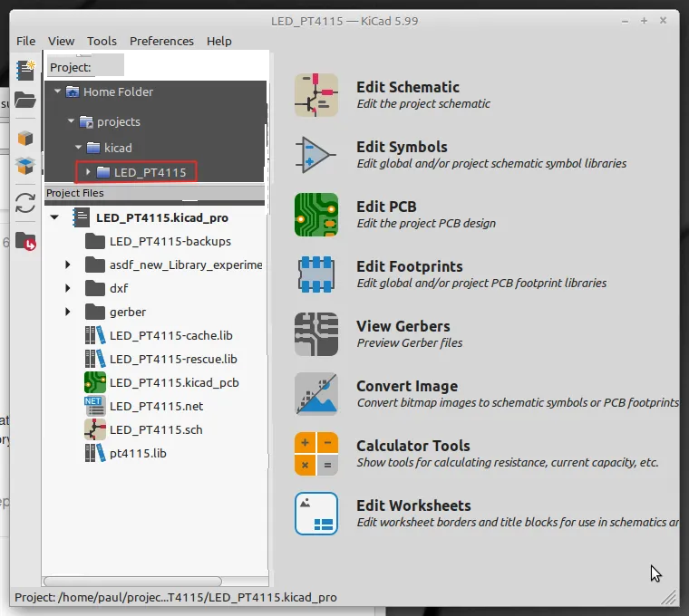This screenshot has width=689, height=616.
Task: Select LED_PT4115.net in project tree
Action: click(156, 406)
